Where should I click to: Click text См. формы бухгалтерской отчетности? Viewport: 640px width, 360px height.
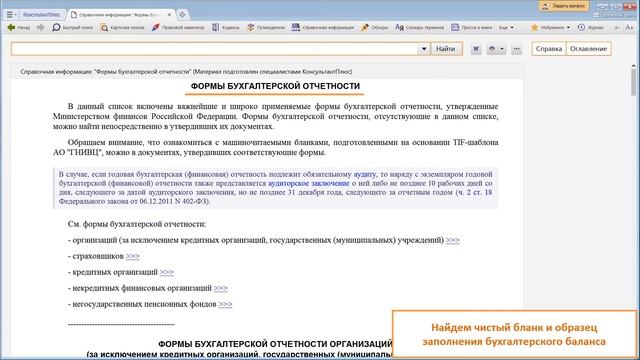tap(137, 224)
